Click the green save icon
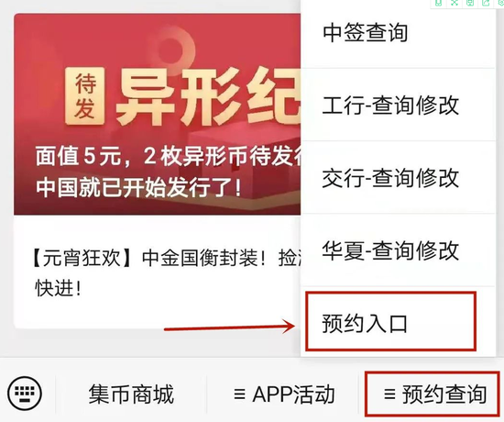 click(x=470, y=3)
